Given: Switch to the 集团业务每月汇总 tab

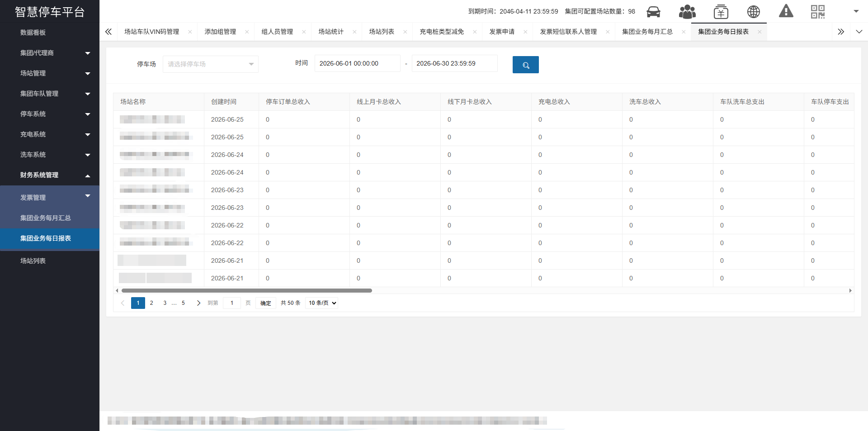Looking at the screenshot, I should tap(647, 32).
